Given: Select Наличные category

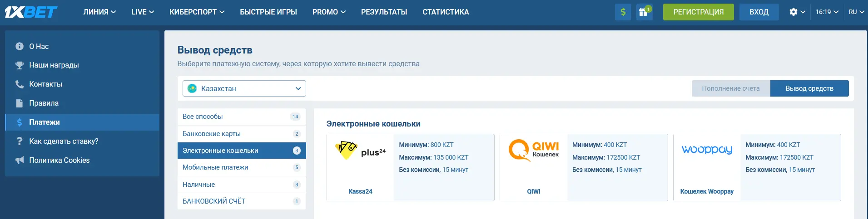Looking at the screenshot, I should (242, 185).
